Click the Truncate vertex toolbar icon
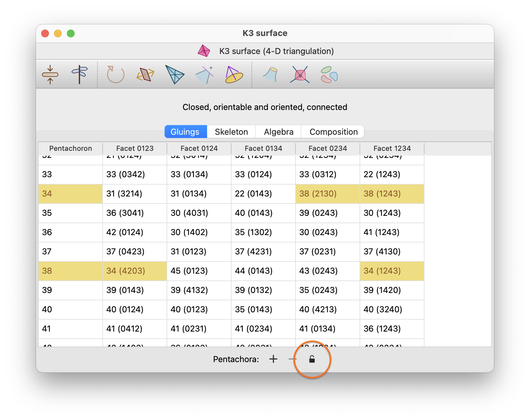 (205, 75)
